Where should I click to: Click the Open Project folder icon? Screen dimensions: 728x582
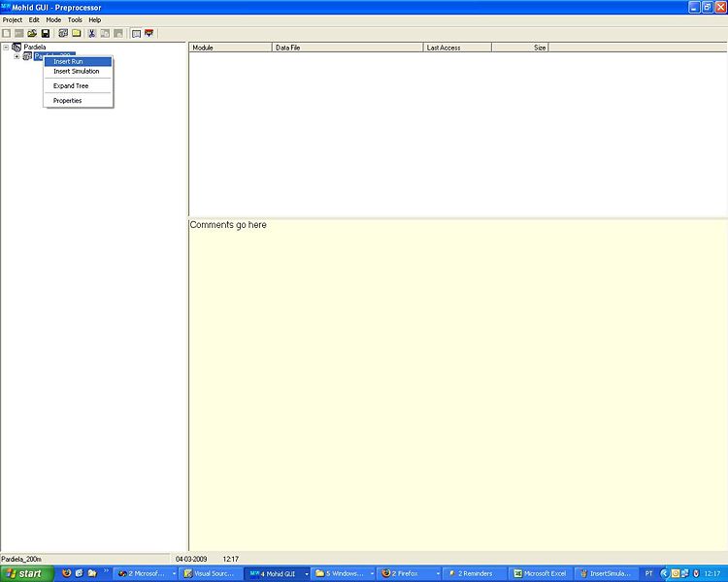pos(32,33)
